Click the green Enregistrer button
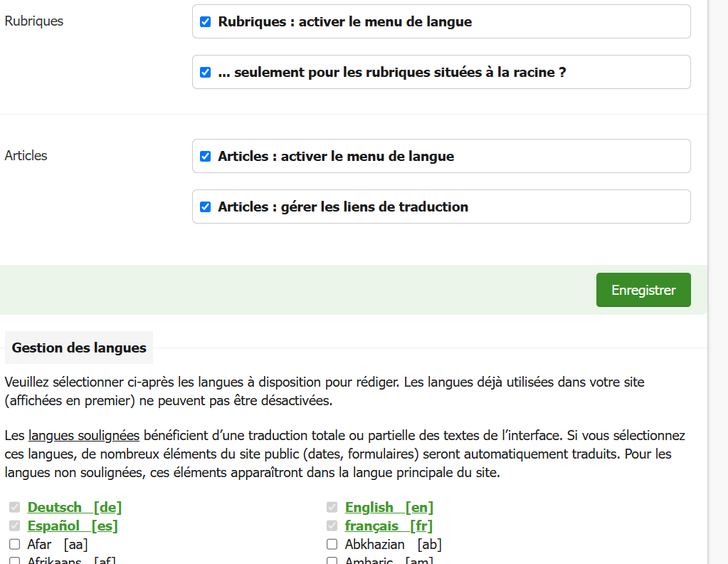 click(x=643, y=290)
